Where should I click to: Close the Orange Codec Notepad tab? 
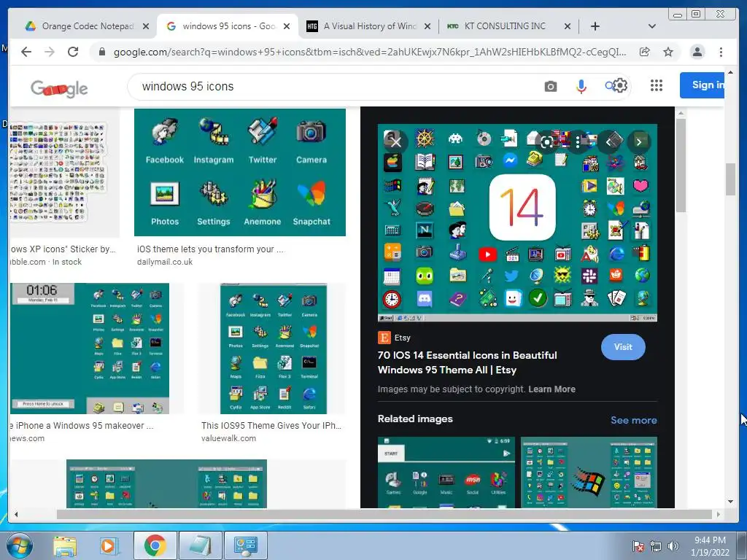pyautogui.click(x=146, y=26)
